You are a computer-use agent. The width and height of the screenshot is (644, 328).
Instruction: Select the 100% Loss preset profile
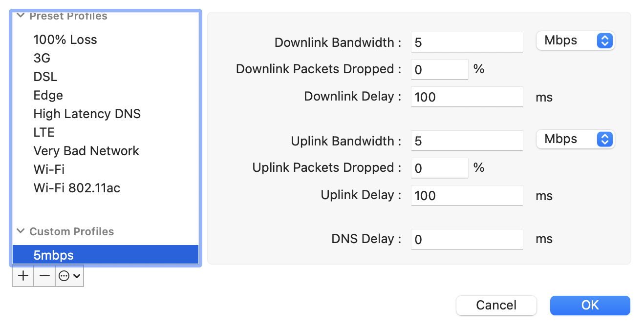(65, 40)
